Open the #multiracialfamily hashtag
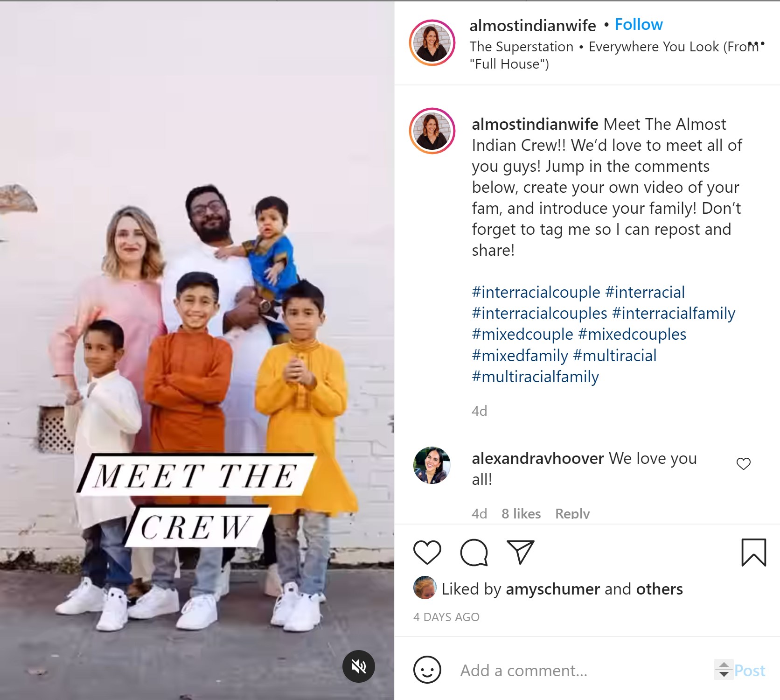The width and height of the screenshot is (780, 700). (x=536, y=377)
